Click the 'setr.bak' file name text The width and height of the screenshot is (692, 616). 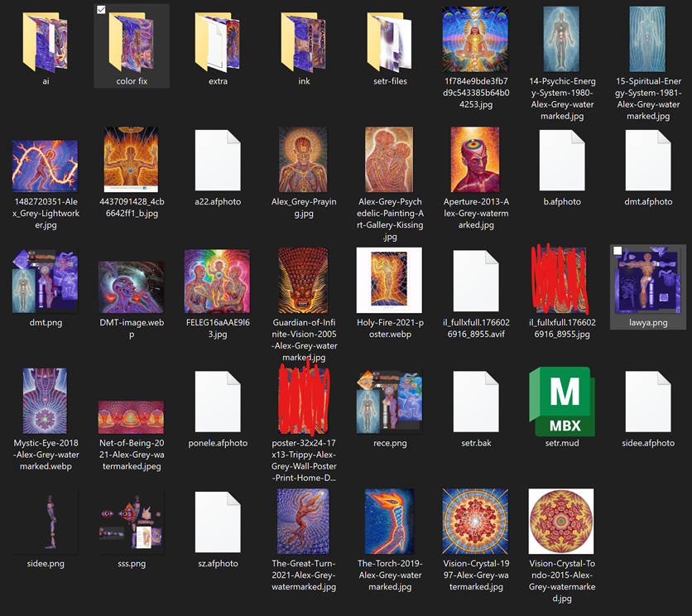(476, 443)
